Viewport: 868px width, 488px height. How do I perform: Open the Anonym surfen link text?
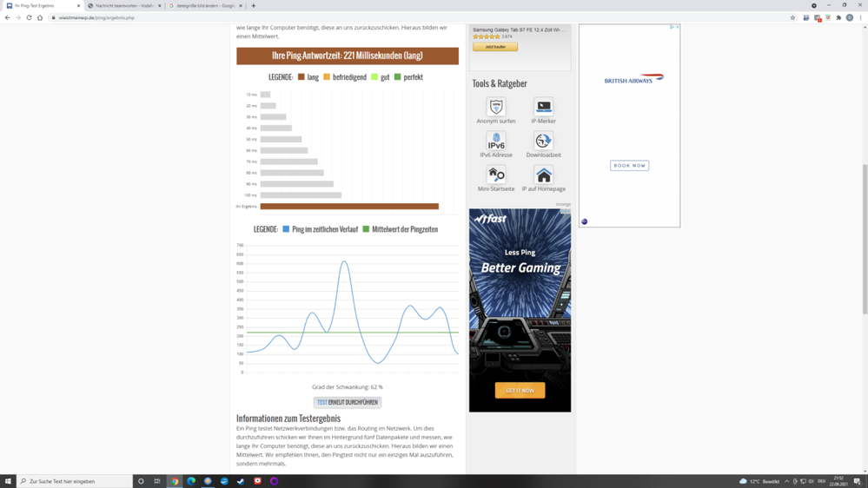[x=496, y=121]
